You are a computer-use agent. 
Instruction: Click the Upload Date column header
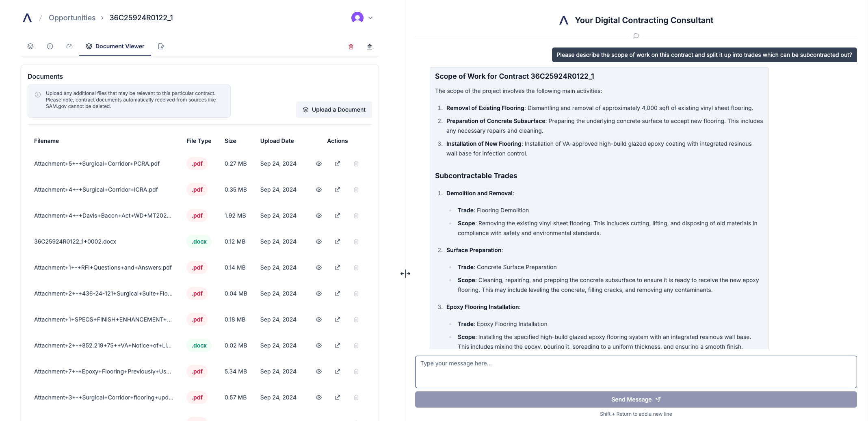277,141
